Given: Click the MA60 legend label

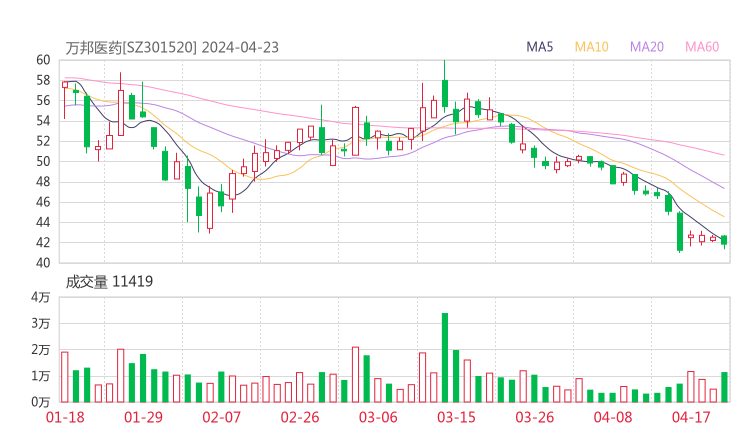Looking at the screenshot, I should click(x=702, y=47).
